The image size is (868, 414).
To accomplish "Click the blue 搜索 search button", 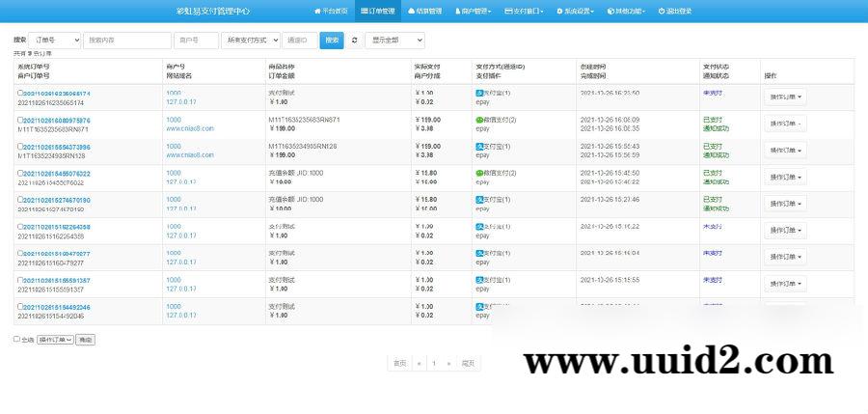I will 332,41.
